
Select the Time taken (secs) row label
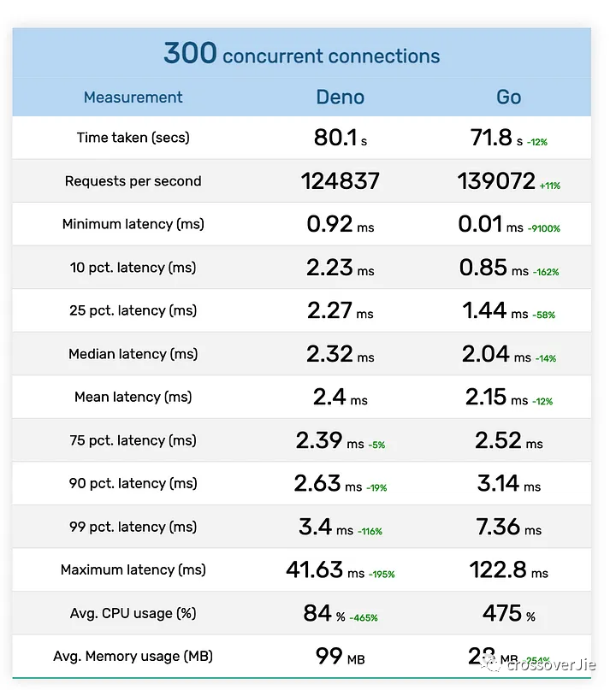tap(133, 138)
